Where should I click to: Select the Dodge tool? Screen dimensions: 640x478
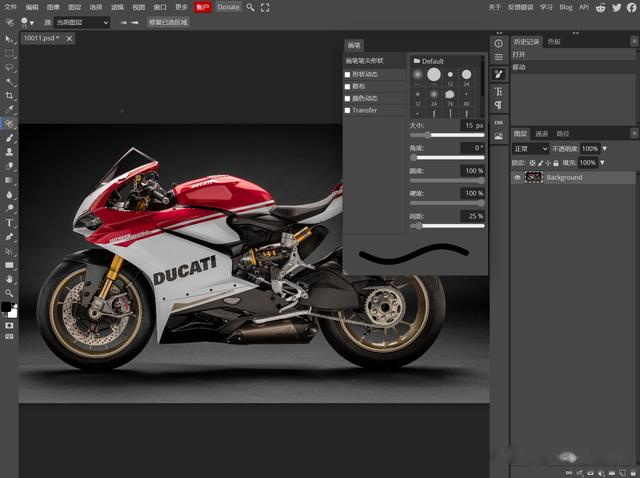[9, 208]
